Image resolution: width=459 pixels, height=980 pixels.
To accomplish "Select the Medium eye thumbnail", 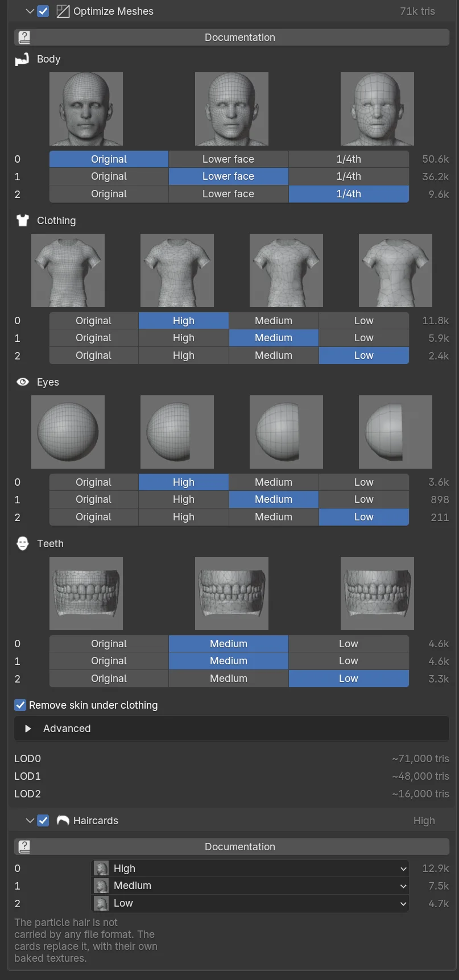I will click(286, 432).
